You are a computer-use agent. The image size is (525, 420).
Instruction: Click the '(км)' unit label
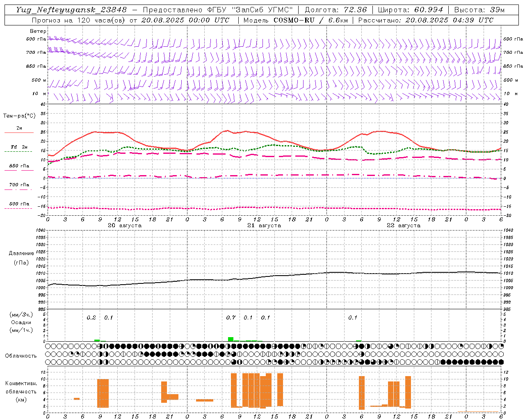point(21,400)
